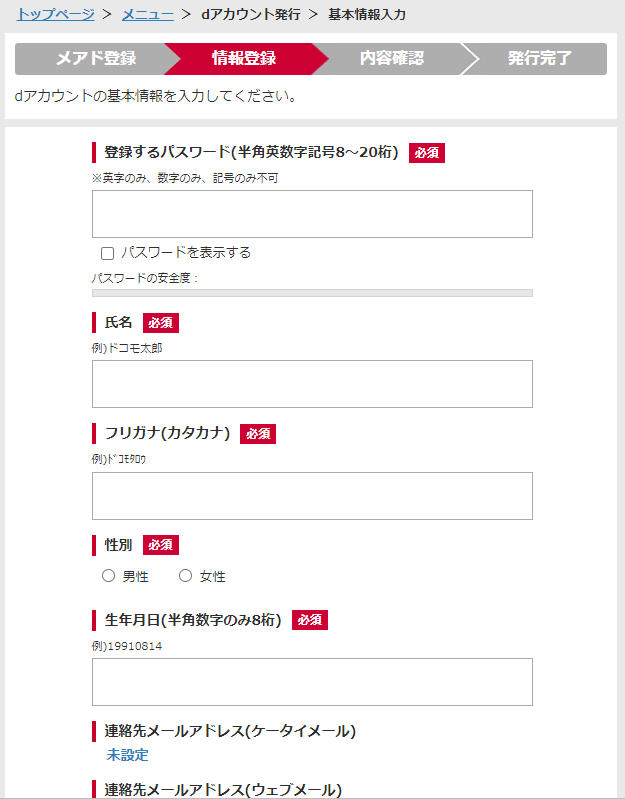Click the 必須 badge beside フリガナ

coord(258,434)
